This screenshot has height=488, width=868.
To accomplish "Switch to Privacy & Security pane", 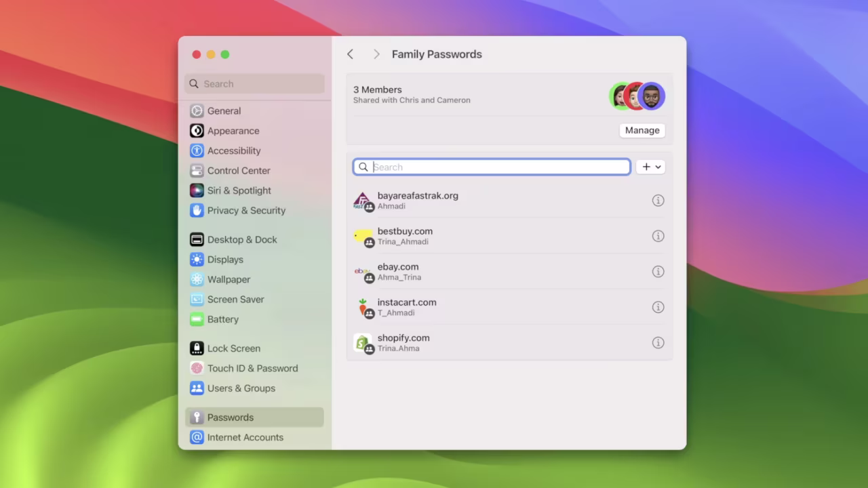I will coord(246,210).
